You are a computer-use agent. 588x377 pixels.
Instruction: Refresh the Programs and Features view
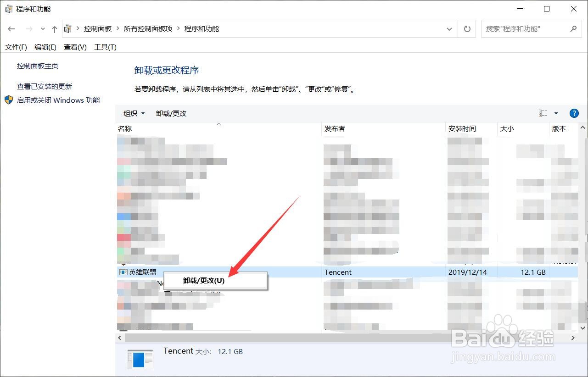[467, 29]
